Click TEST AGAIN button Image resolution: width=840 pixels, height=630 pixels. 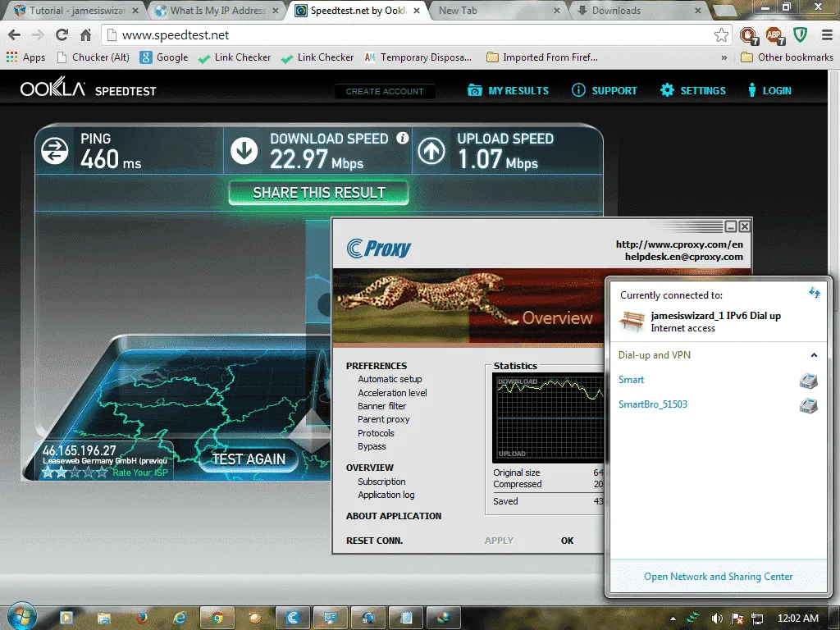tap(249, 459)
